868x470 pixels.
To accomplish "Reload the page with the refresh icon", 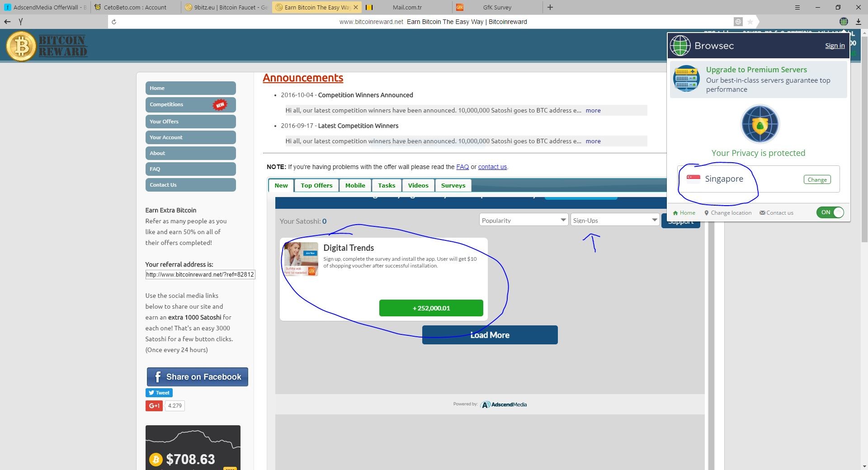I will click(x=114, y=22).
